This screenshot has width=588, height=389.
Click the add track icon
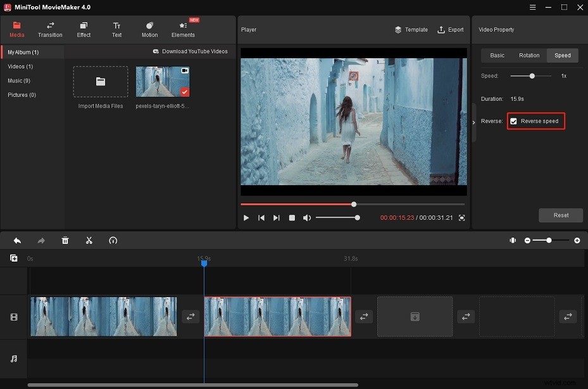tap(14, 258)
